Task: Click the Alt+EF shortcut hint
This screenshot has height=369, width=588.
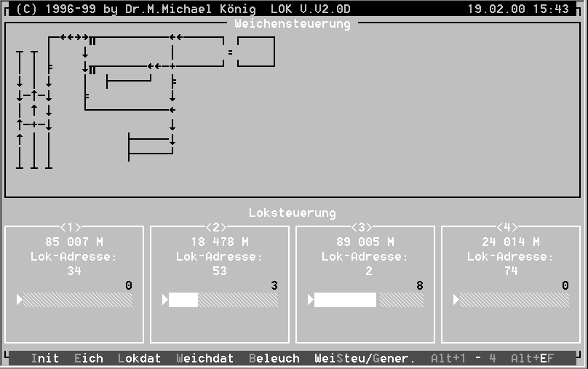Action: coord(533,359)
